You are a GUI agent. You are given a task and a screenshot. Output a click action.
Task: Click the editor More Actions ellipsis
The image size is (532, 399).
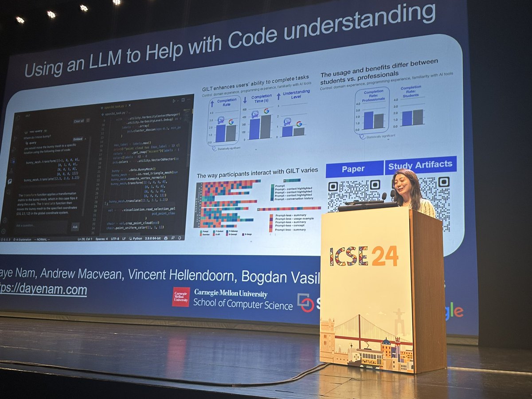tap(188, 100)
